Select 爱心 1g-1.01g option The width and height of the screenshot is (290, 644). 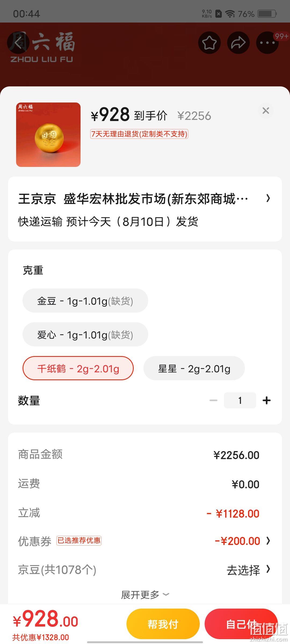(85, 334)
